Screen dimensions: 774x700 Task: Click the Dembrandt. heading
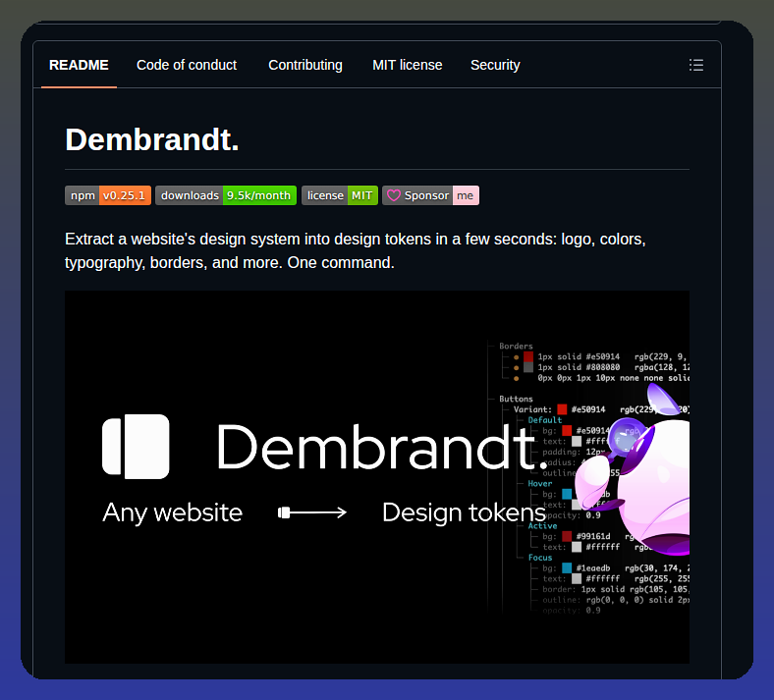tap(152, 139)
